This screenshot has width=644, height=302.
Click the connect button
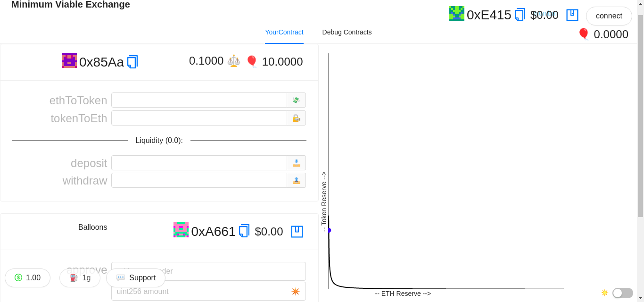[609, 16]
